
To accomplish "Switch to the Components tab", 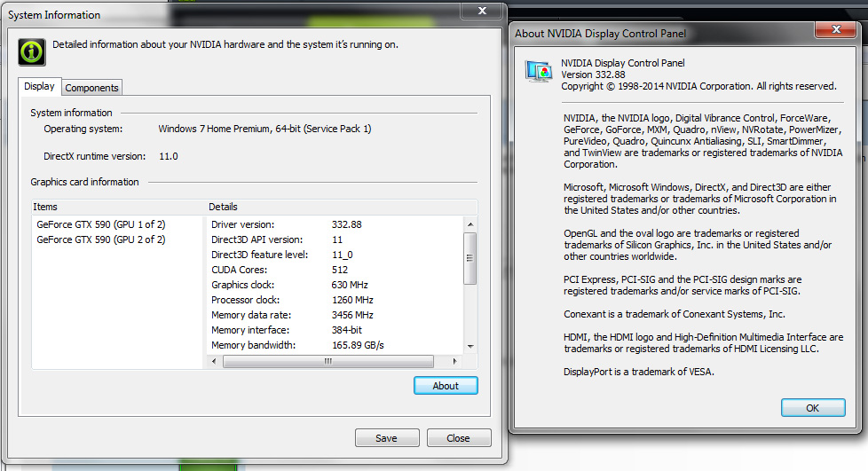I will point(91,88).
